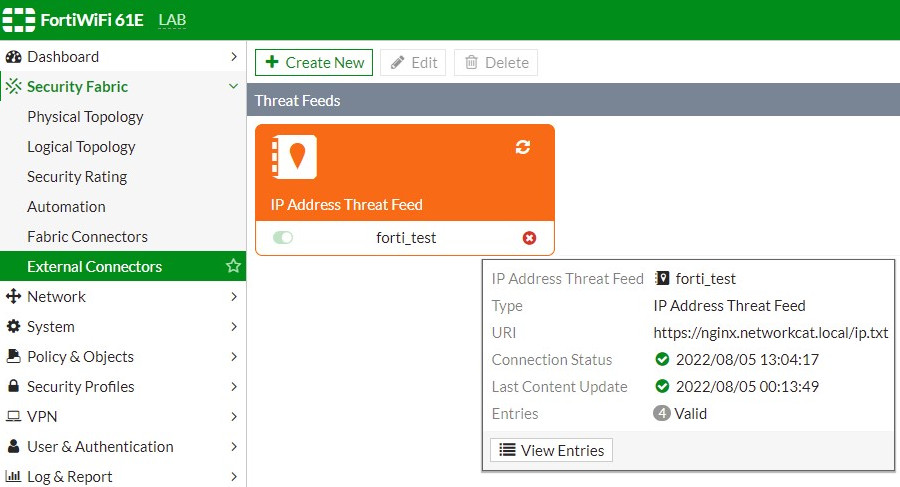Click the URI https://nginx.networkcat.local/ip.txt
Screen dimensions: 900x487
coord(771,333)
